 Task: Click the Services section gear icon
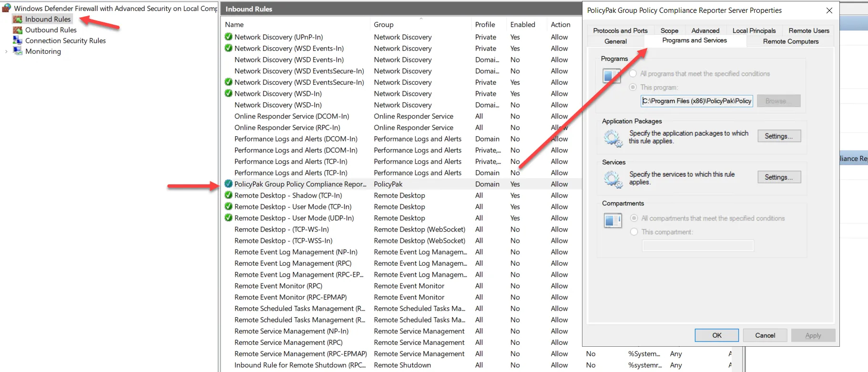coord(613,179)
